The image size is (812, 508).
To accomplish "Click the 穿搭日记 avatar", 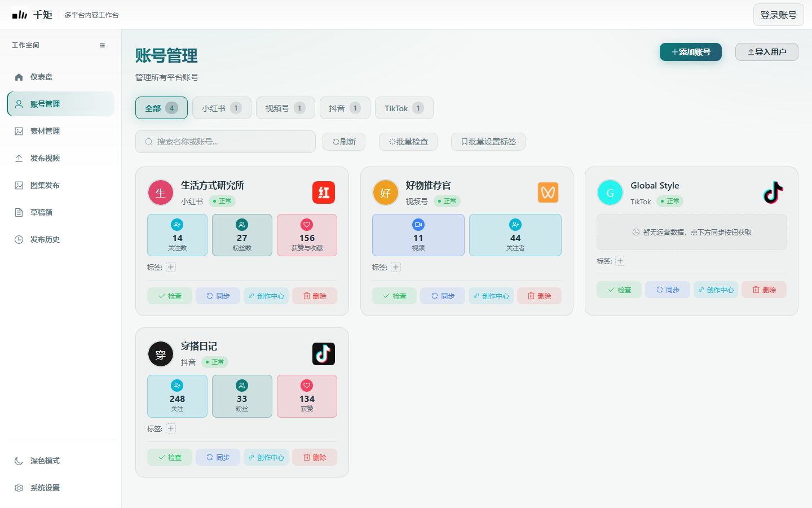I will [x=161, y=354].
